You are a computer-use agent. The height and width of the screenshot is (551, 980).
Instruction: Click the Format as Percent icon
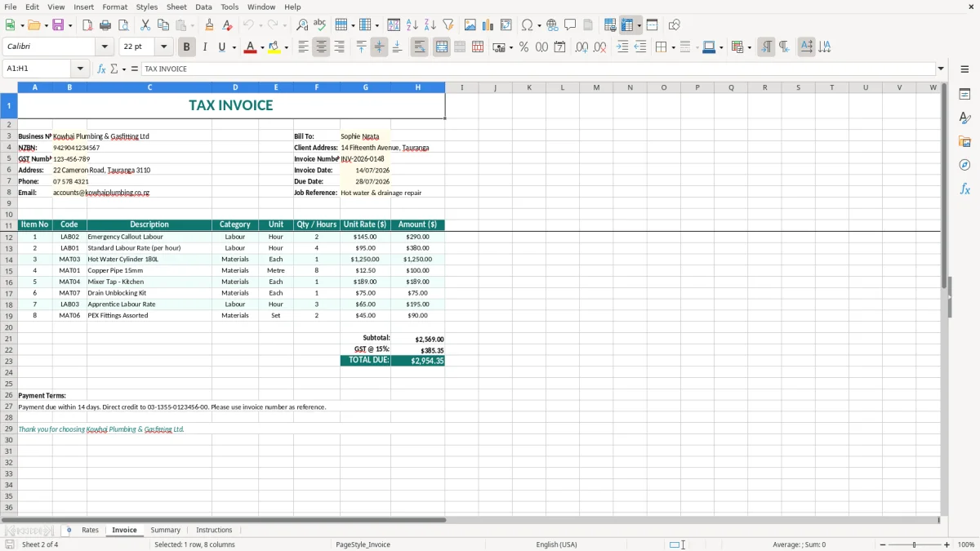[523, 47]
